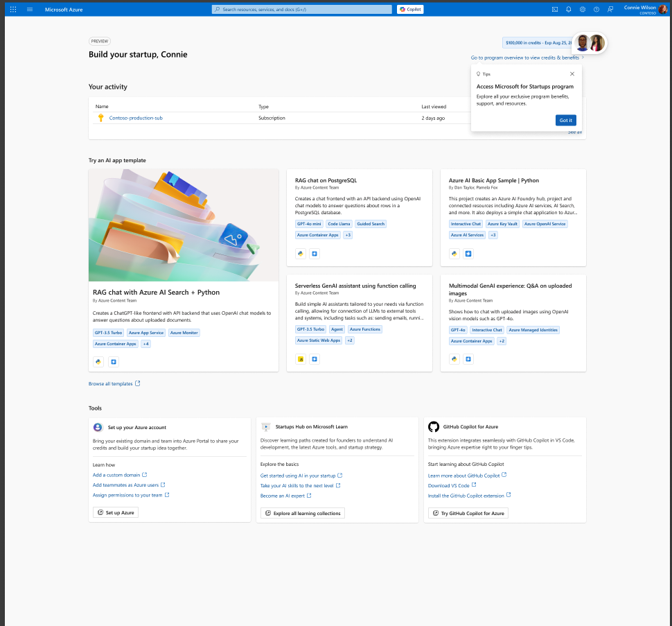Click blue square icon on RAG PostgreSQL card
Image resolution: width=672 pixels, height=626 pixels.
(x=315, y=254)
